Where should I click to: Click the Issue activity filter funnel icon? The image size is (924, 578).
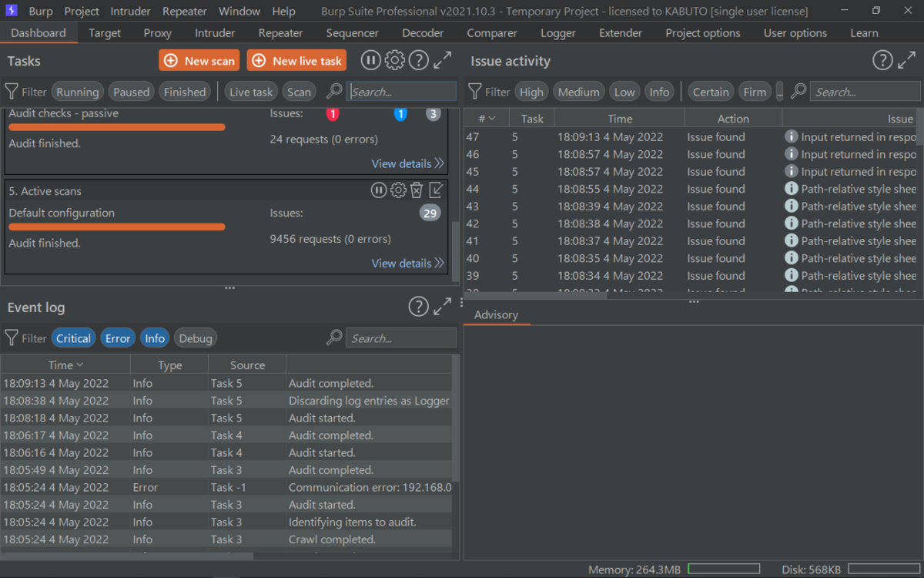click(475, 92)
